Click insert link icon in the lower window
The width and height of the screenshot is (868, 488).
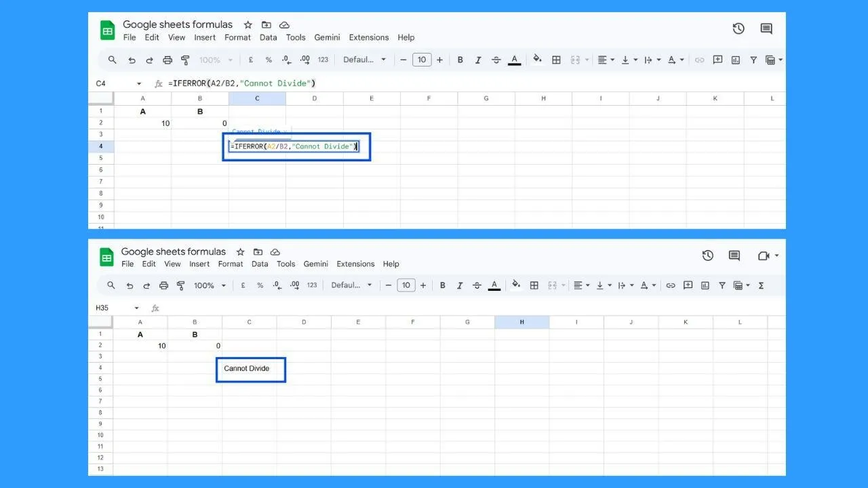671,285
